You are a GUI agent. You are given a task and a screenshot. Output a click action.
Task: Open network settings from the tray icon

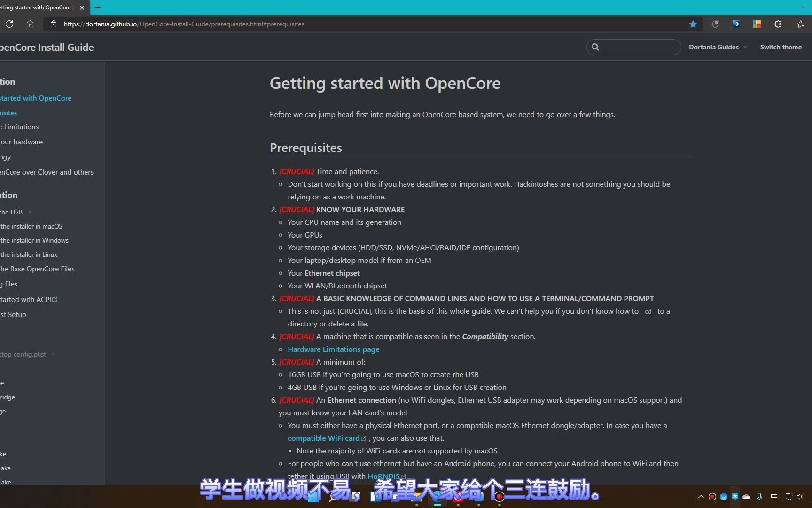[x=789, y=497]
